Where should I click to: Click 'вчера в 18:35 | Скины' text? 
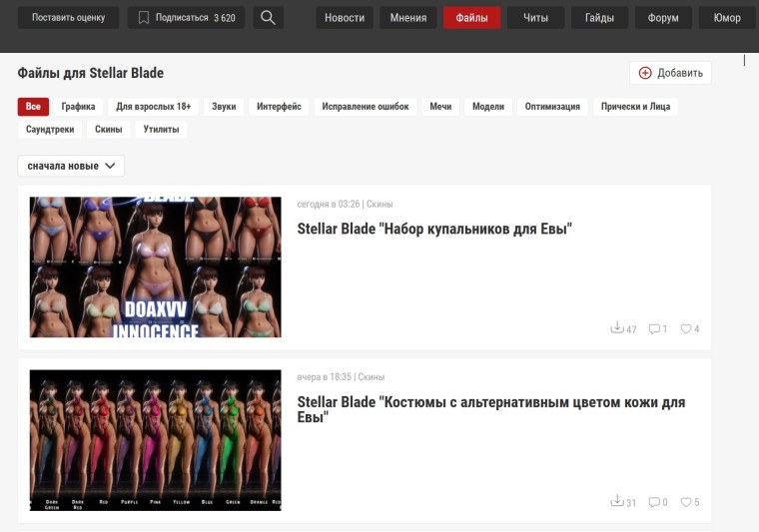[x=341, y=377]
